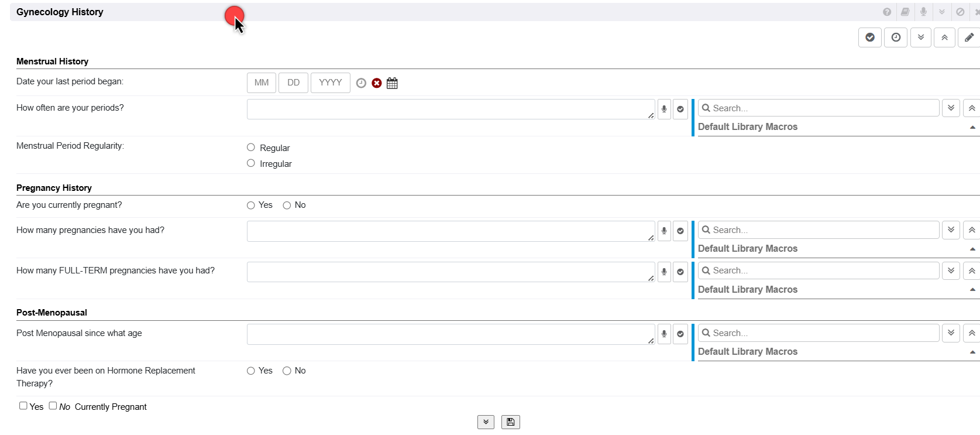
Task: Choose Yes for 'Are you currently pregnant?'
Action: tap(251, 205)
